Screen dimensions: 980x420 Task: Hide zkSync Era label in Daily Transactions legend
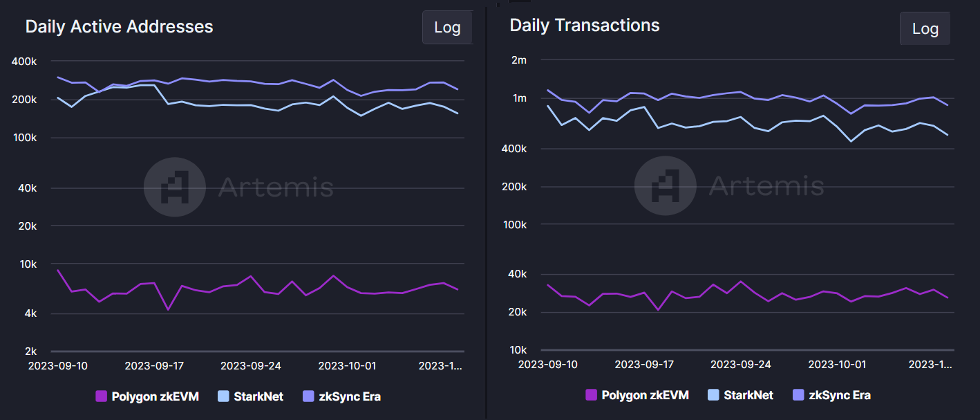point(839,395)
